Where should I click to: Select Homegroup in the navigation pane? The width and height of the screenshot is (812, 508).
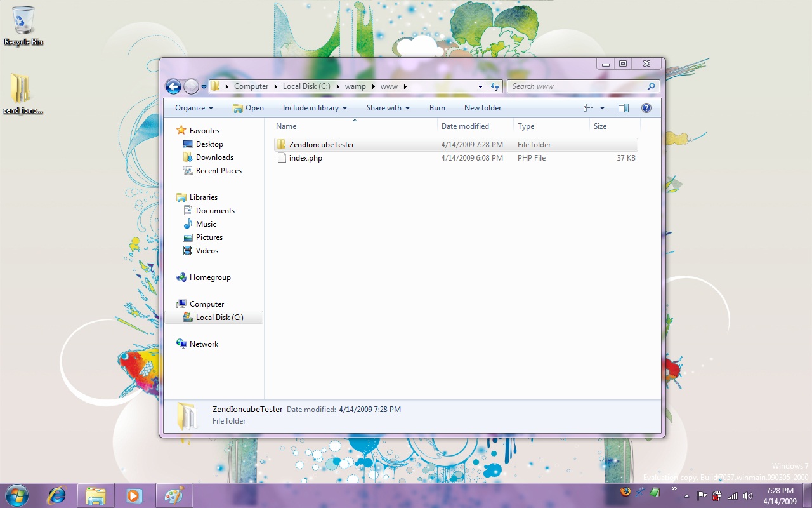click(210, 277)
